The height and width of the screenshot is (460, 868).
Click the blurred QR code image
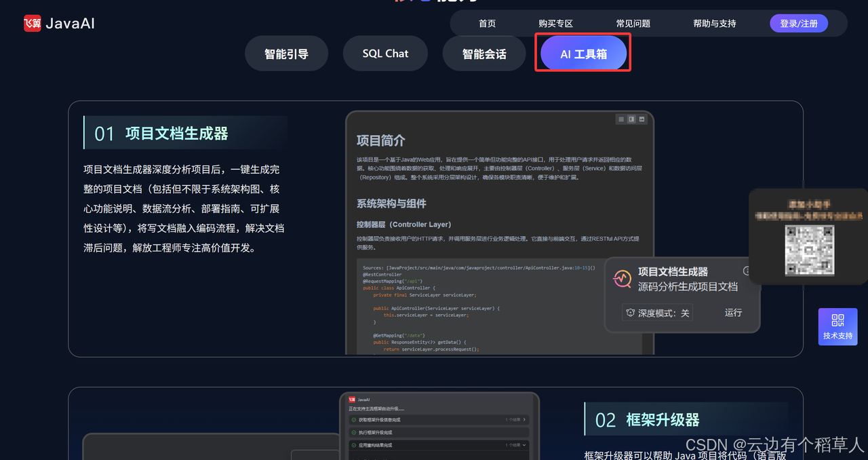tap(809, 250)
